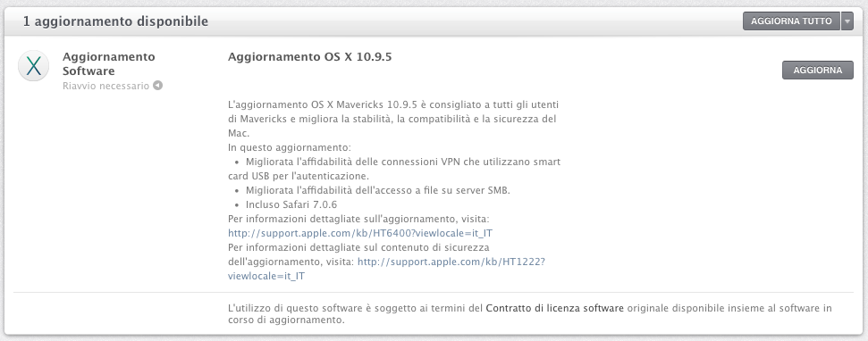Click the standalone viewlocale=it_IT link line
The image size is (868, 341).
266,276
